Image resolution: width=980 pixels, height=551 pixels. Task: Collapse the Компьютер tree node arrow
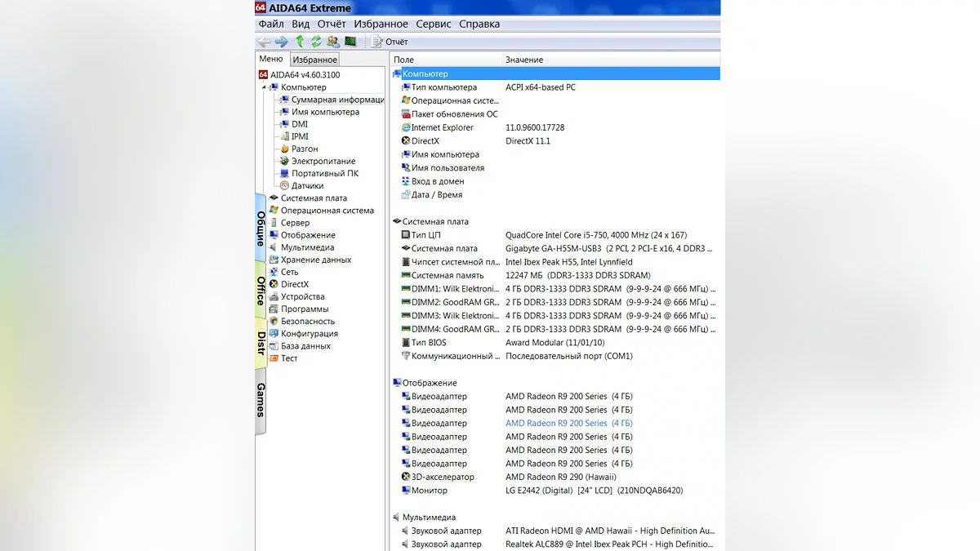pos(264,87)
